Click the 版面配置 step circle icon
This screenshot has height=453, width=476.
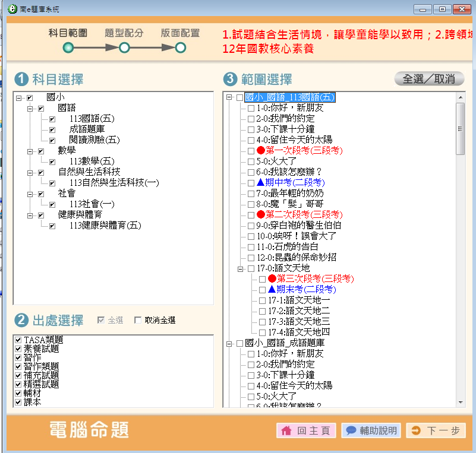181,47
